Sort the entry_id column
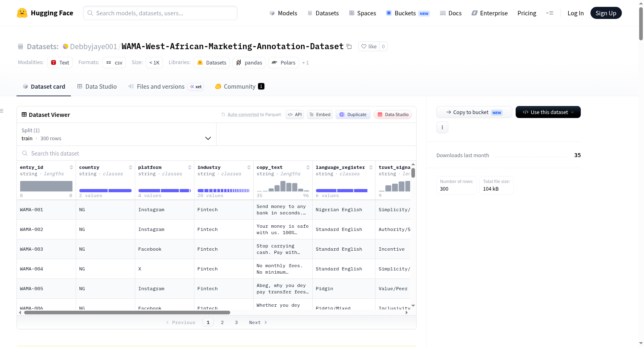Viewport: 644px width, 347px height. [x=71, y=167]
